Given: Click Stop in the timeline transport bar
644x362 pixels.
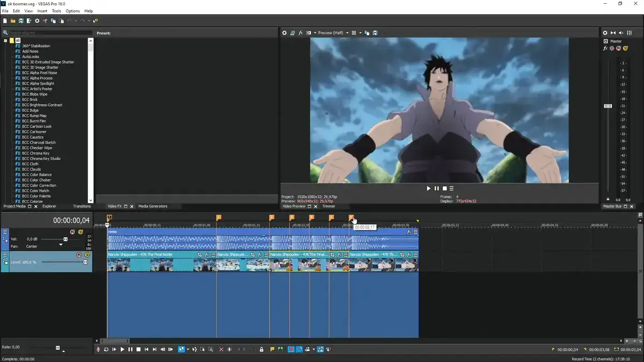Looking at the screenshot, I should pos(138,349).
